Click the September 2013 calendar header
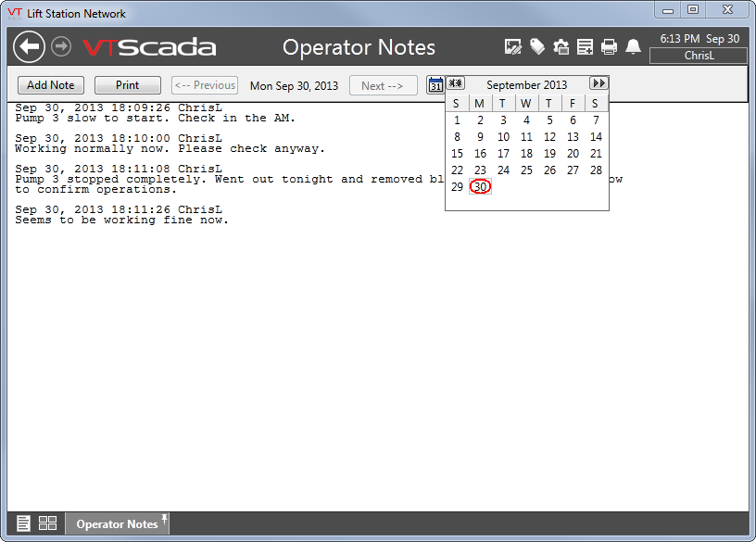This screenshot has width=756, height=542. click(x=526, y=84)
